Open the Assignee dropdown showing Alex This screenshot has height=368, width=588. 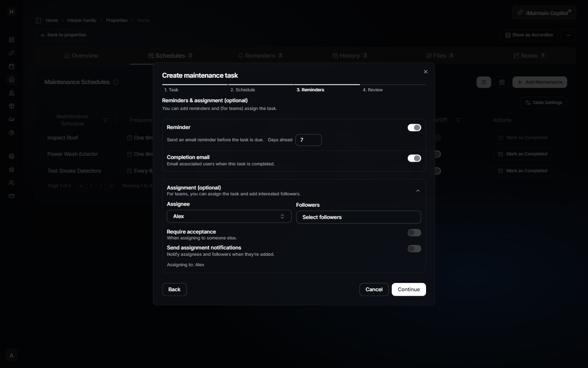tap(229, 216)
